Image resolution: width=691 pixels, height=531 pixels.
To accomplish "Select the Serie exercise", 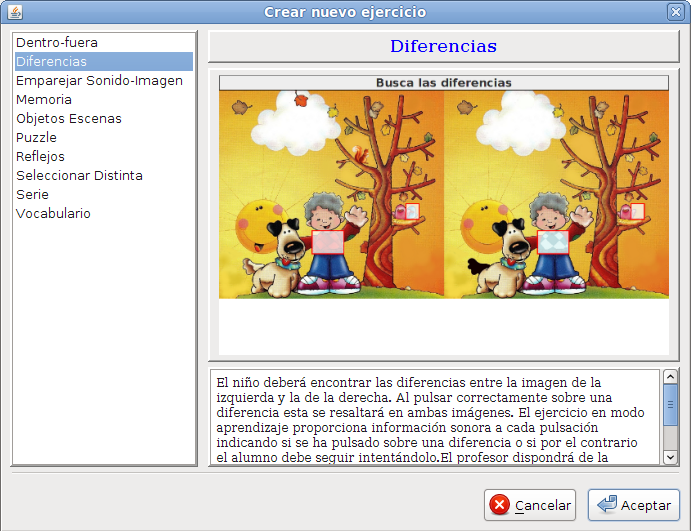I will click(104, 194).
